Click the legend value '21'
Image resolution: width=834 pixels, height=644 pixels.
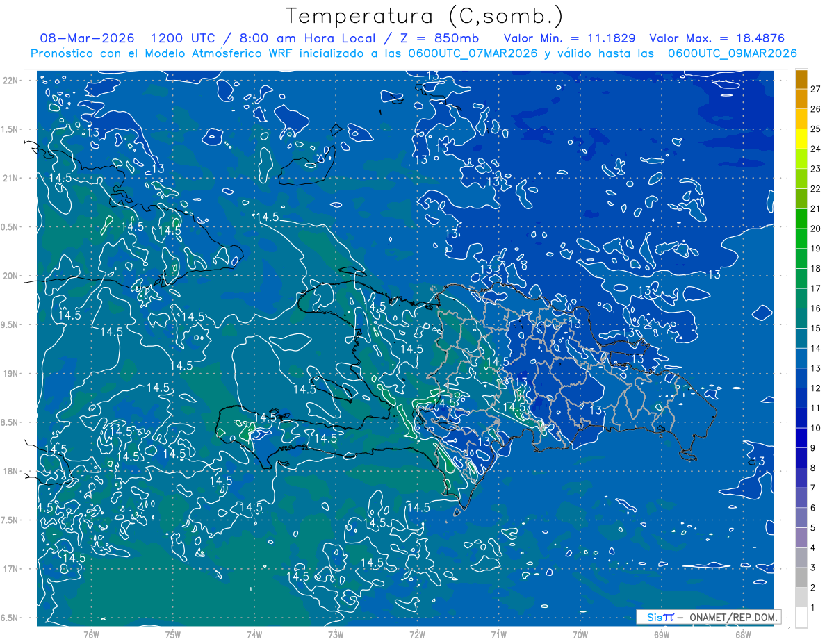coord(816,208)
